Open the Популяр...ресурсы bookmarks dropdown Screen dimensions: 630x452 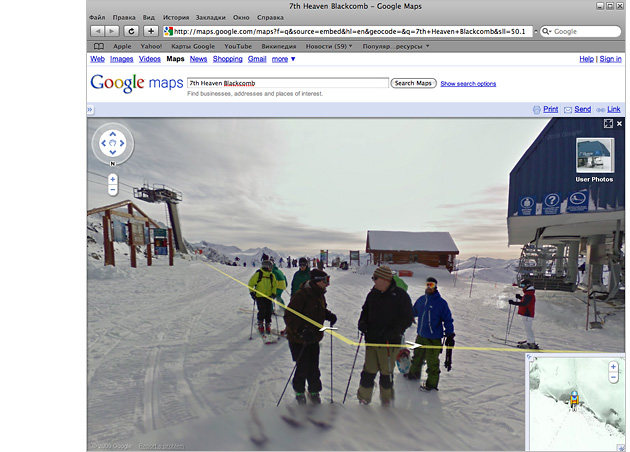pos(394,46)
